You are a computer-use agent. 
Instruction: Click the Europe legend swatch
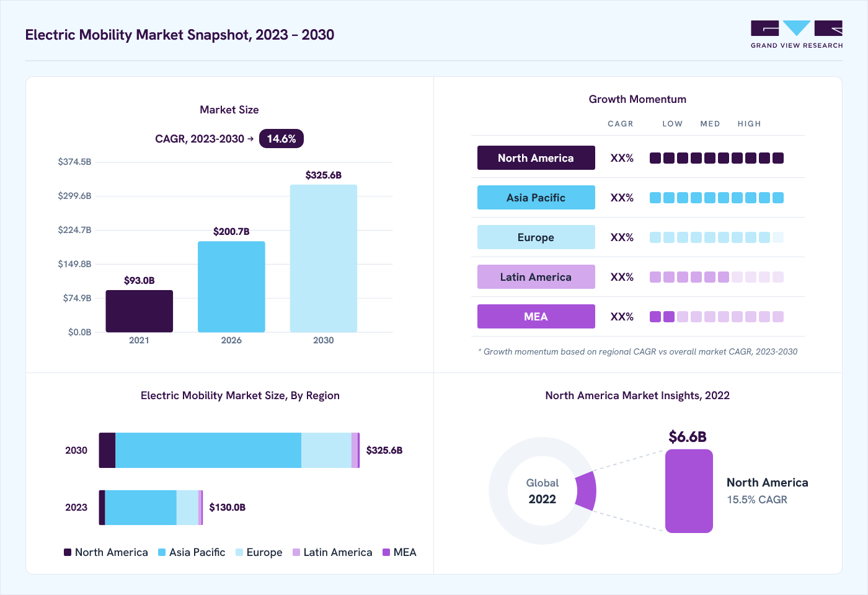pos(239,552)
